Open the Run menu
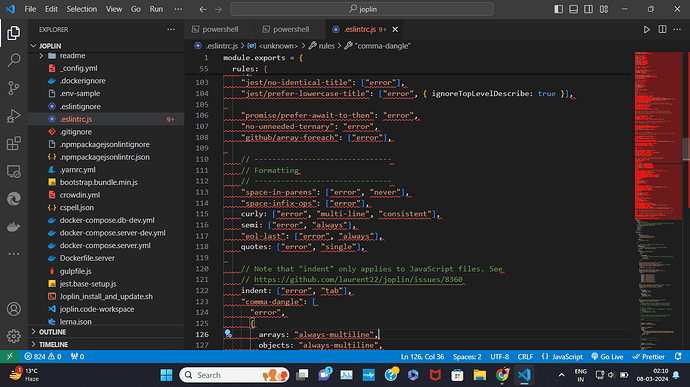690x387 pixels. coord(156,9)
